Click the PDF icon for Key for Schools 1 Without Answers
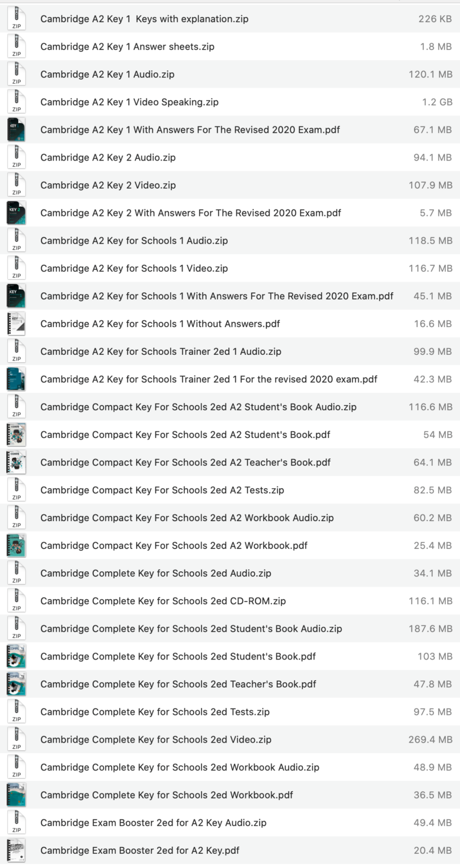460x868 pixels. (17, 323)
